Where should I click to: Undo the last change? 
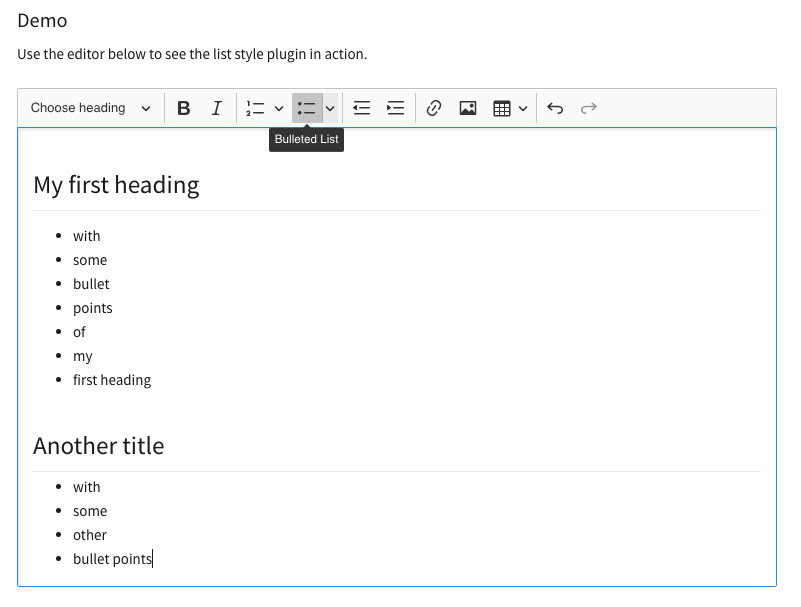(x=555, y=108)
